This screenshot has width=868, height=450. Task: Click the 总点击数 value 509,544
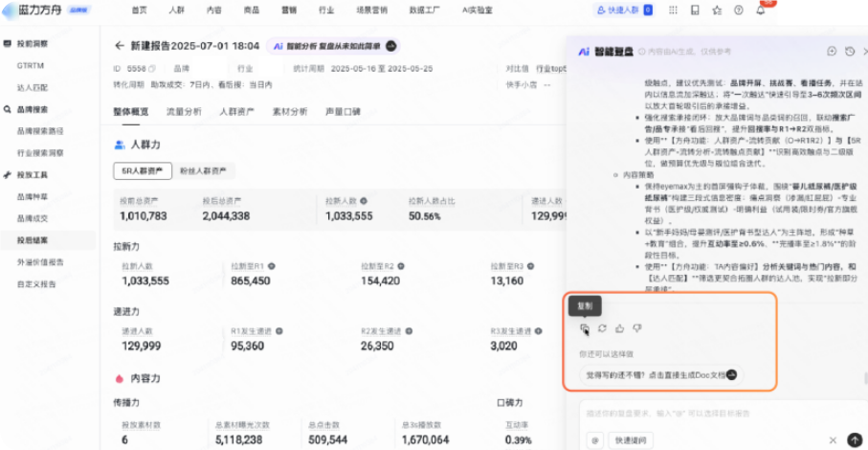(x=327, y=440)
